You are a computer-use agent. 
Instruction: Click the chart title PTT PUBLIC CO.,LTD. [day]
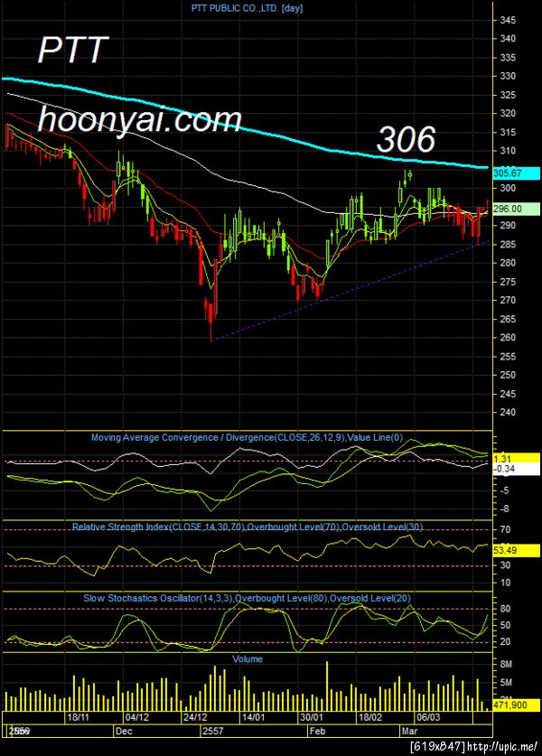pyautogui.click(x=247, y=8)
